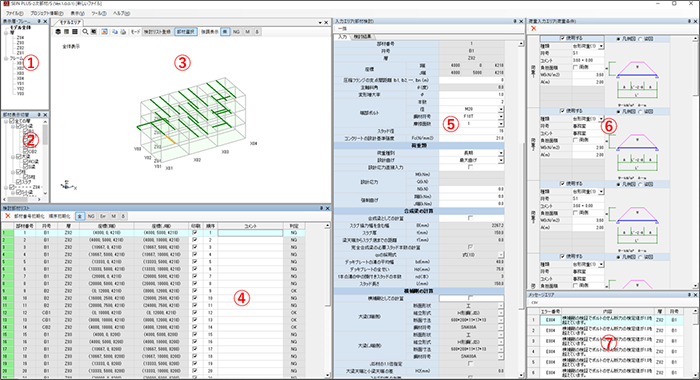Open the ツール menu

[99, 13]
